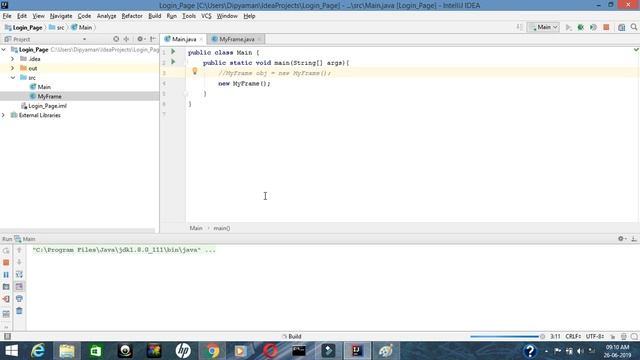Open the VCS menu
The width and height of the screenshot is (640, 360).
point(206,16)
